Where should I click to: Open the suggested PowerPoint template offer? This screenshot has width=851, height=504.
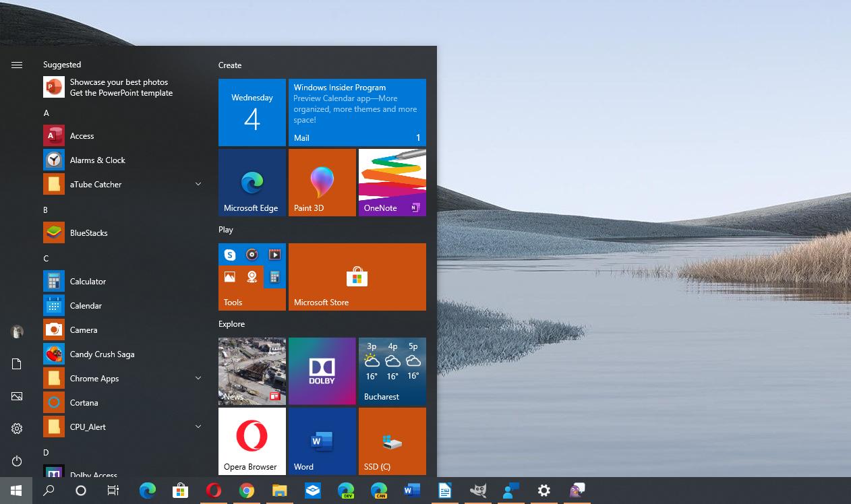(x=121, y=88)
